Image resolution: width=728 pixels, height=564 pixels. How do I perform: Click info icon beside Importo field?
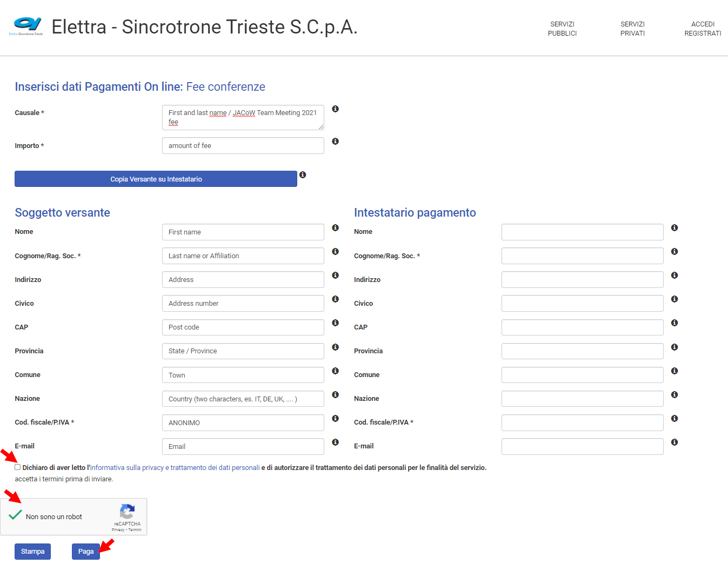point(335,142)
